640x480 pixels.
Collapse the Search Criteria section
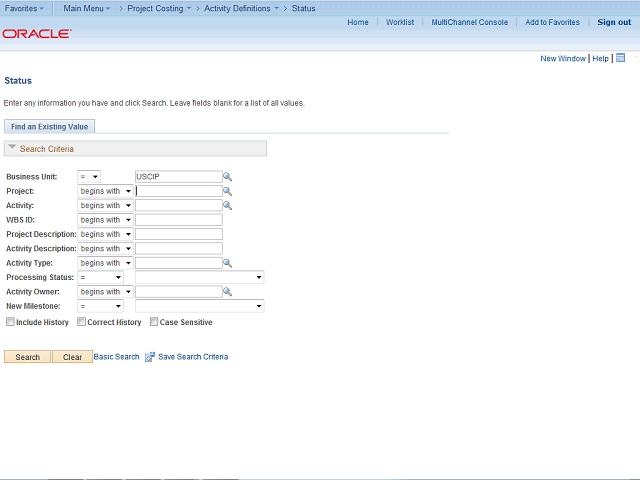(x=12, y=148)
